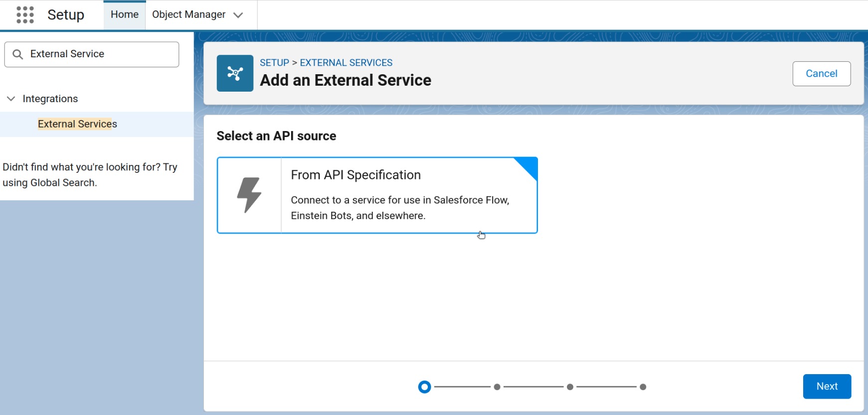Select External Services in the sidebar

[x=77, y=124]
